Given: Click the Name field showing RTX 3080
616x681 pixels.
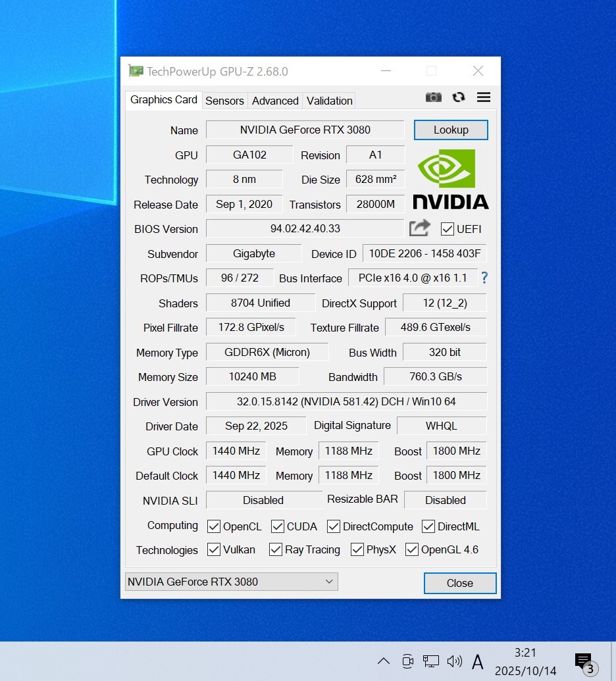Looking at the screenshot, I should [x=305, y=130].
